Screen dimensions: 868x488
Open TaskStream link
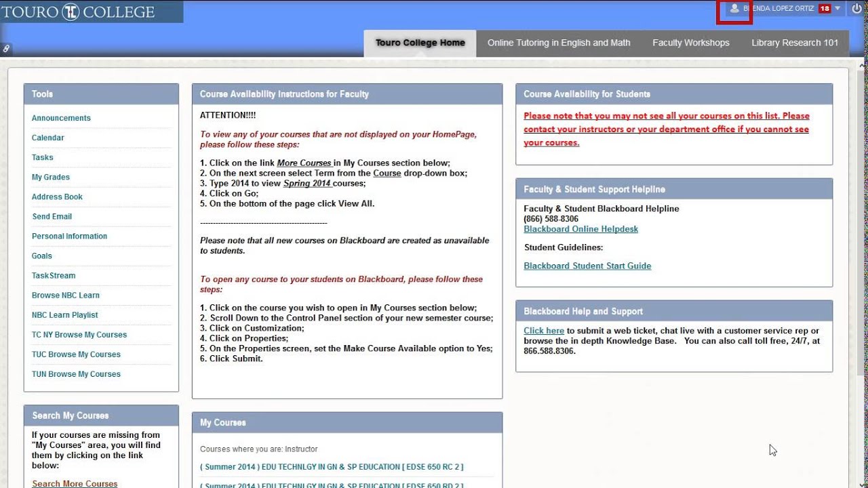[x=54, y=275]
